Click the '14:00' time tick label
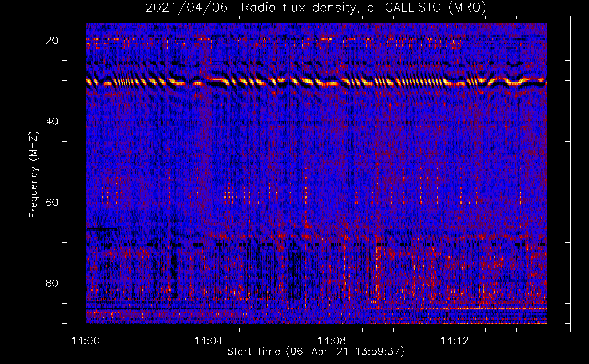The height and width of the screenshot is (364, 589). 86,341
